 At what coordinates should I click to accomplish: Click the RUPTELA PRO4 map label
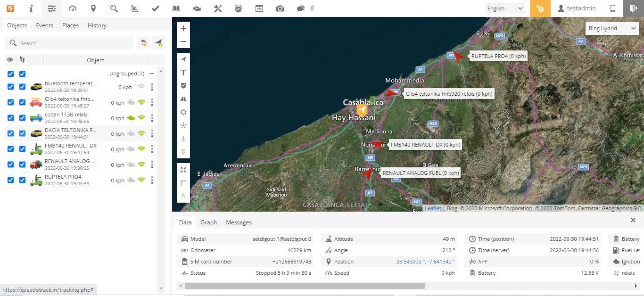click(x=498, y=56)
